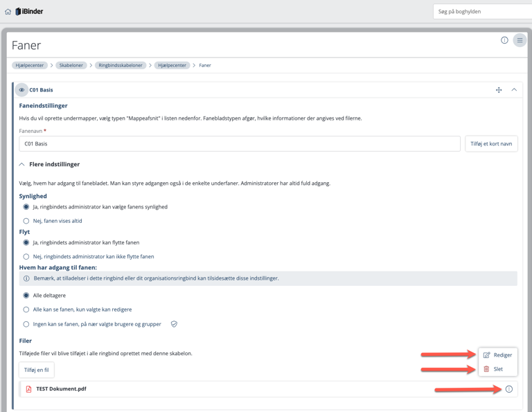Image resolution: width=532 pixels, height=412 pixels.
Task: Open the Ringbindsskabeloner breadcrumb
Action: 120,65
